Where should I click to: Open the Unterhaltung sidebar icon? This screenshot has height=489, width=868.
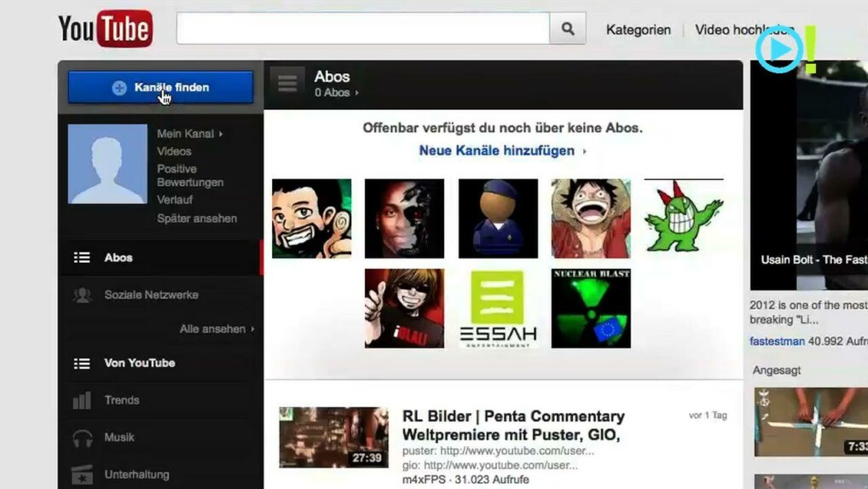[x=82, y=474]
